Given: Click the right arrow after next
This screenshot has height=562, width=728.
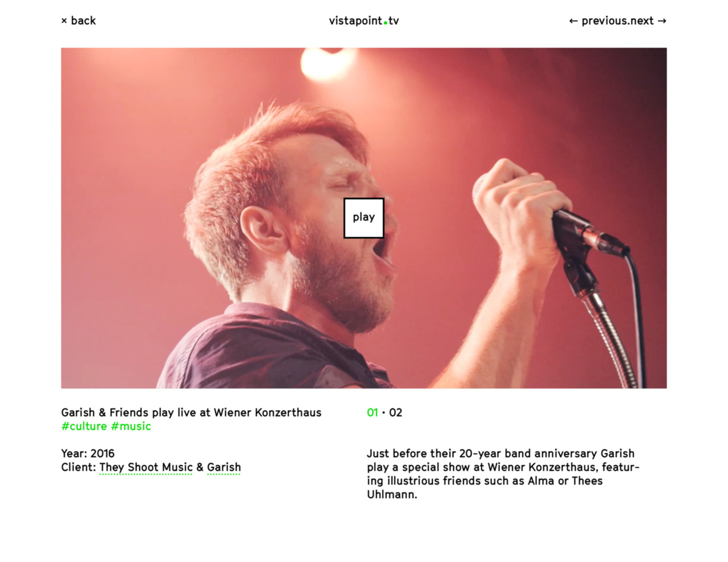Looking at the screenshot, I should (662, 21).
